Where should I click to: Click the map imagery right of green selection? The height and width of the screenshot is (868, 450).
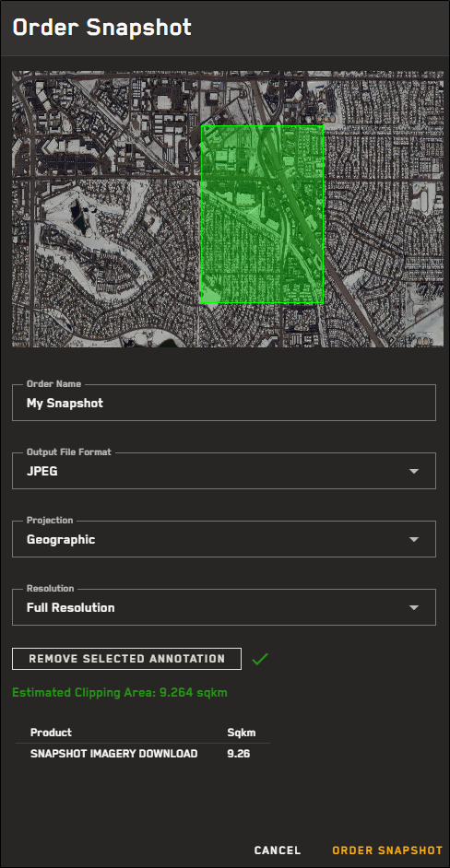tap(384, 209)
